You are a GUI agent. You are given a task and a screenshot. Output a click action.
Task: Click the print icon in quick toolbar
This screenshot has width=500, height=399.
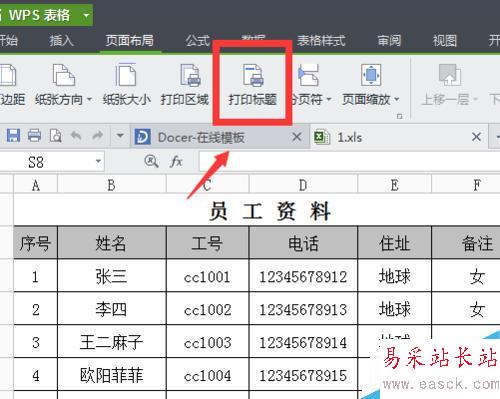tap(34, 136)
